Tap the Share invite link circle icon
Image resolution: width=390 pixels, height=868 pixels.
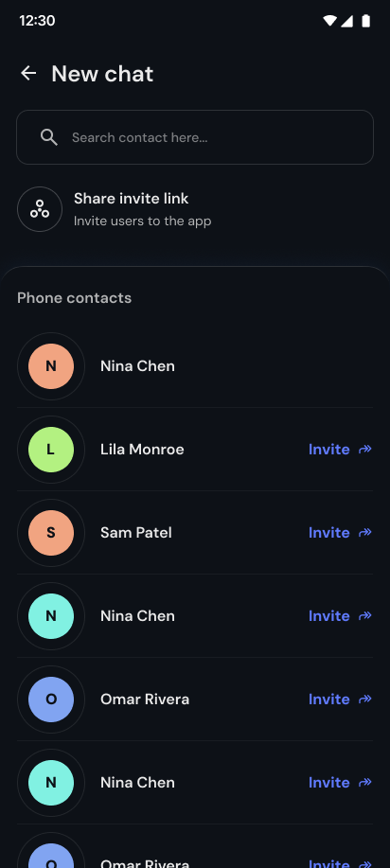pyautogui.click(x=40, y=209)
